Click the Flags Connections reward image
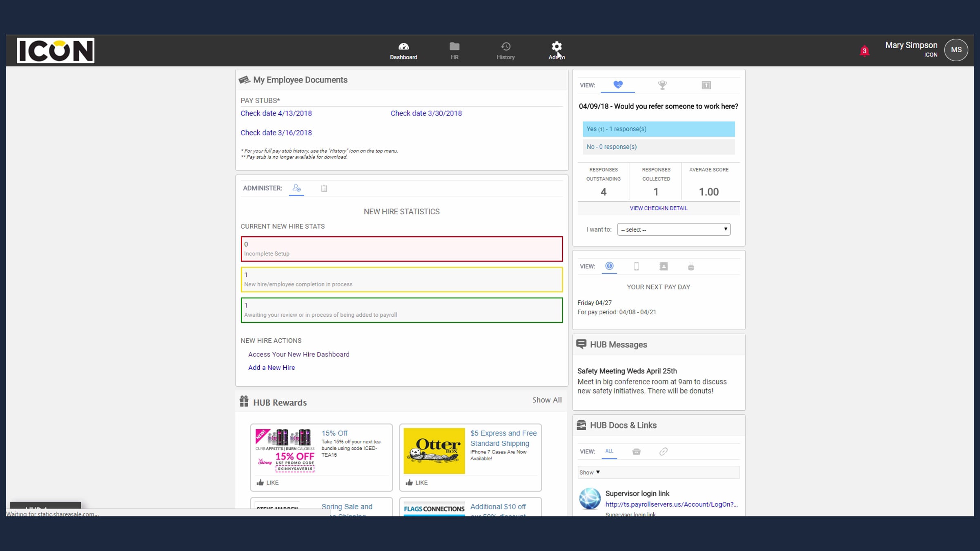The width and height of the screenshot is (980, 551). [434, 509]
